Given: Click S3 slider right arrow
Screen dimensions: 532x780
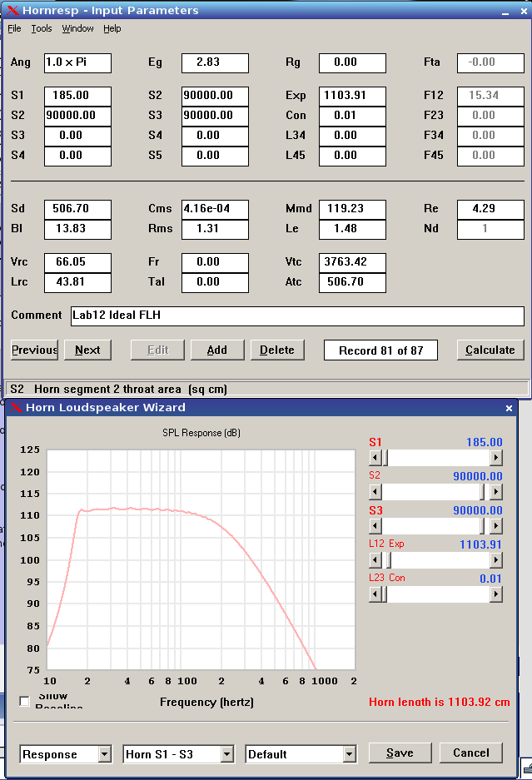Looking at the screenshot, I should tap(495, 526).
